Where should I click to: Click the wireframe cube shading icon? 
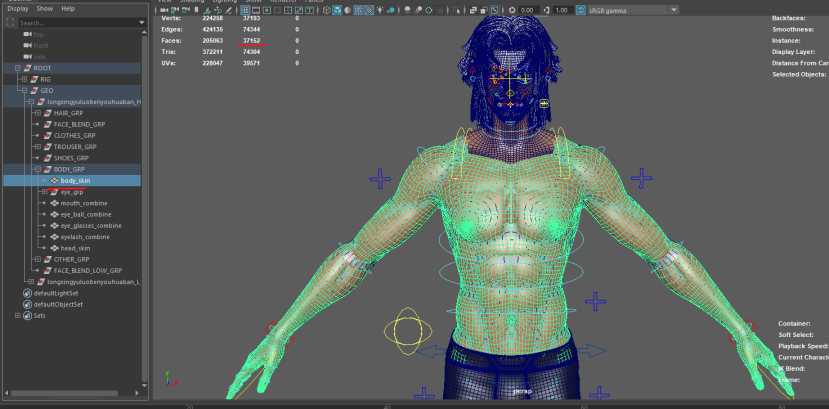(x=326, y=10)
